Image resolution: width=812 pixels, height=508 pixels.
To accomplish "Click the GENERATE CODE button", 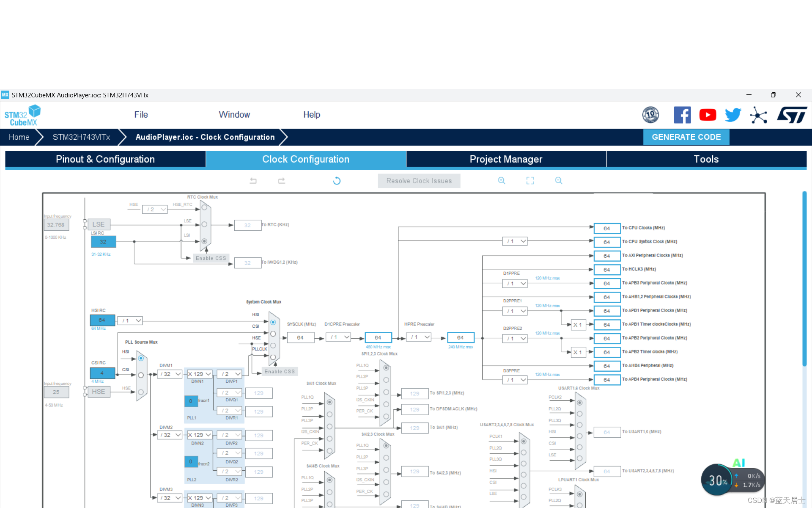I will [x=686, y=137].
